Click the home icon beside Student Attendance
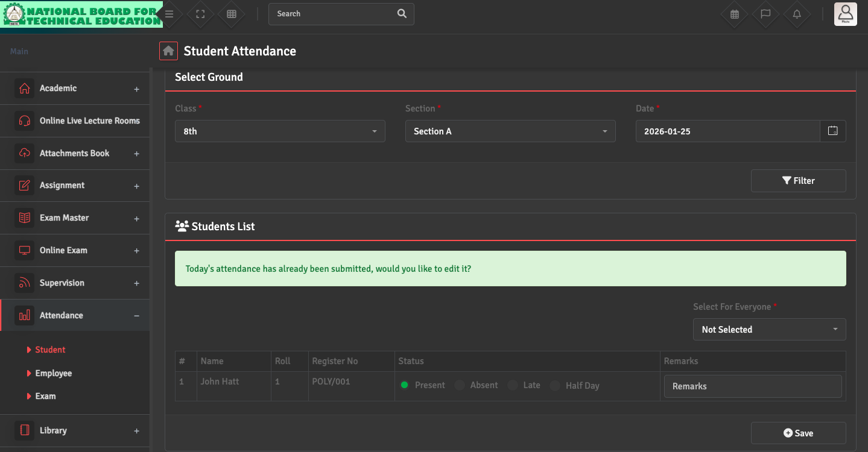The image size is (868, 452). click(168, 51)
